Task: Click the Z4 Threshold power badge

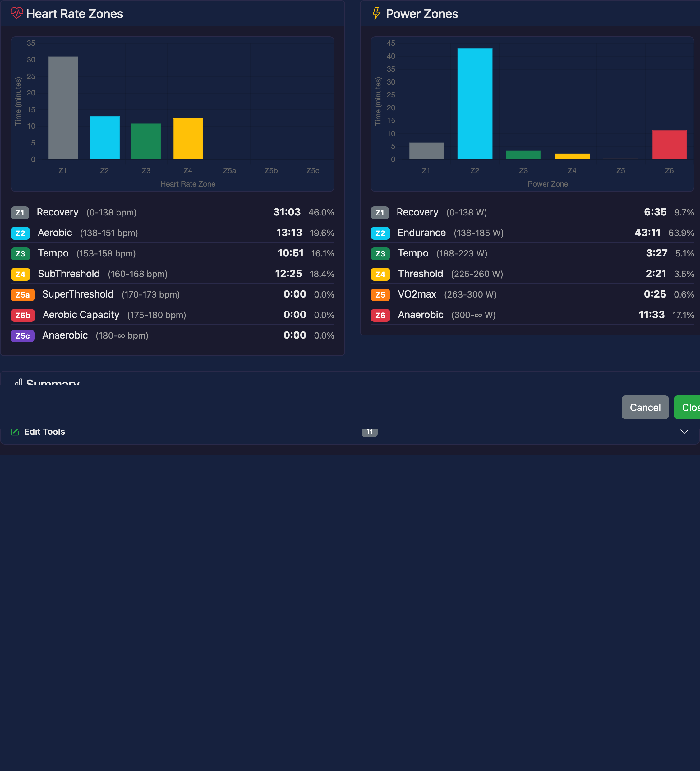Action: point(380,274)
